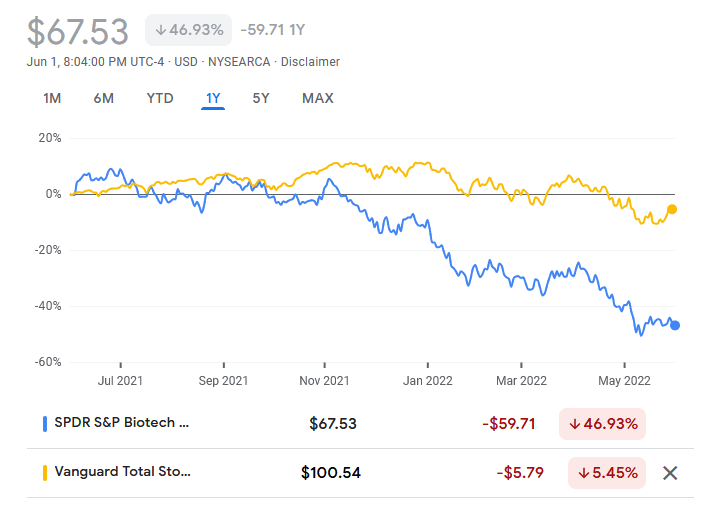Select the 1Y time range tab
707x509 pixels.
coord(213,98)
